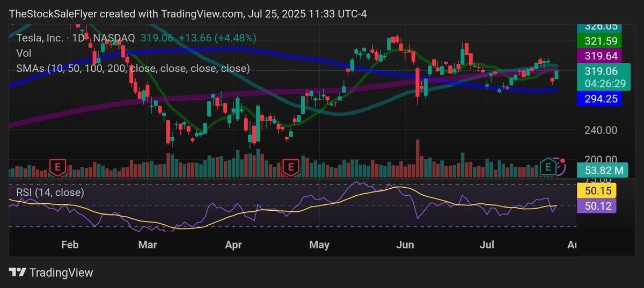
Task: Click the Vol indicator label
Action: 23,53
